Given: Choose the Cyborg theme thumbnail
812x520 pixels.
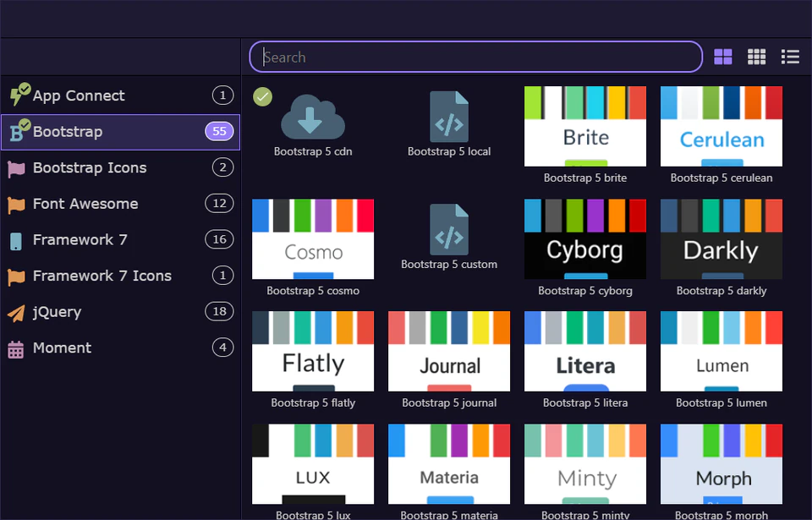Looking at the screenshot, I should [x=585, y=239].
